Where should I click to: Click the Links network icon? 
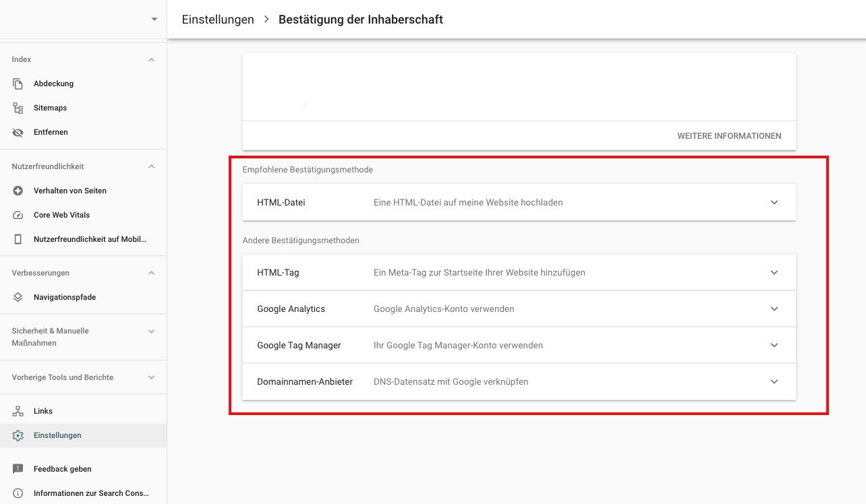18,411
